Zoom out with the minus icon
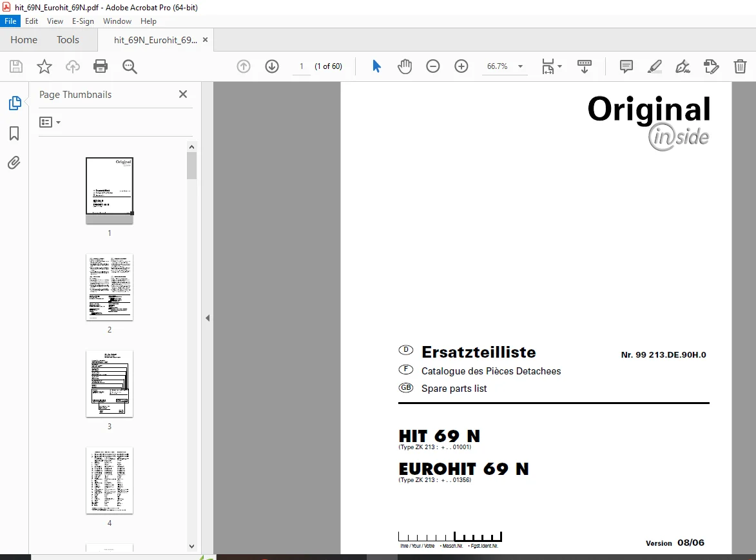The width and height of the screenshot is (756, 560). click(433, 66)
